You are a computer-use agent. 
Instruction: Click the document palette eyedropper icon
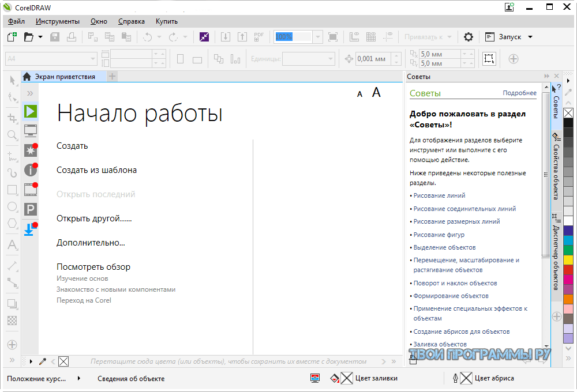43,361
